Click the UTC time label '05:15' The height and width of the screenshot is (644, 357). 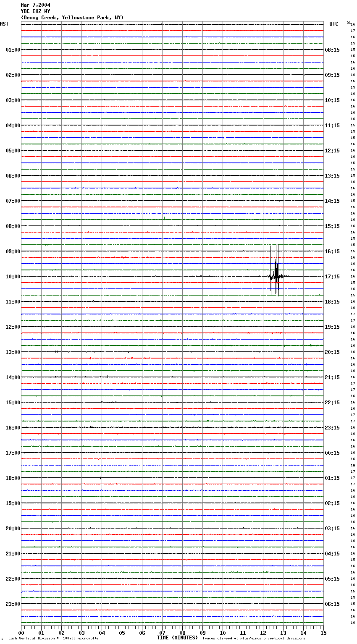pyautogui.click(x=332, y=579)
